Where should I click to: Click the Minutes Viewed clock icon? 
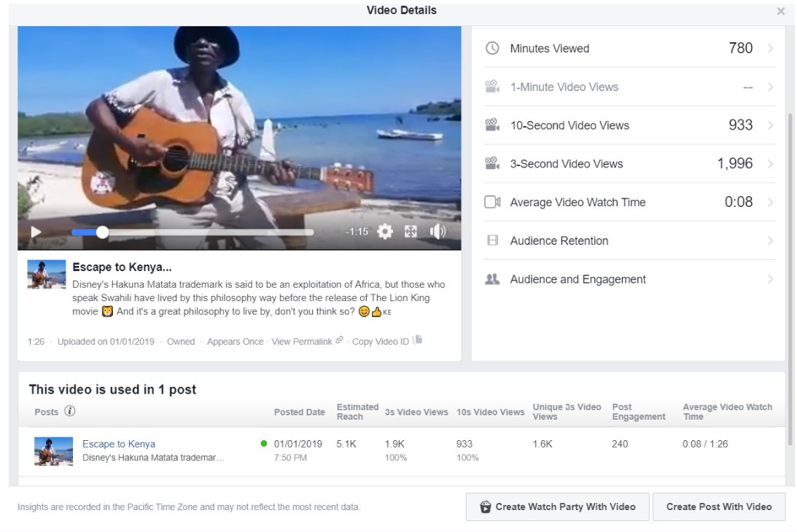493,49
